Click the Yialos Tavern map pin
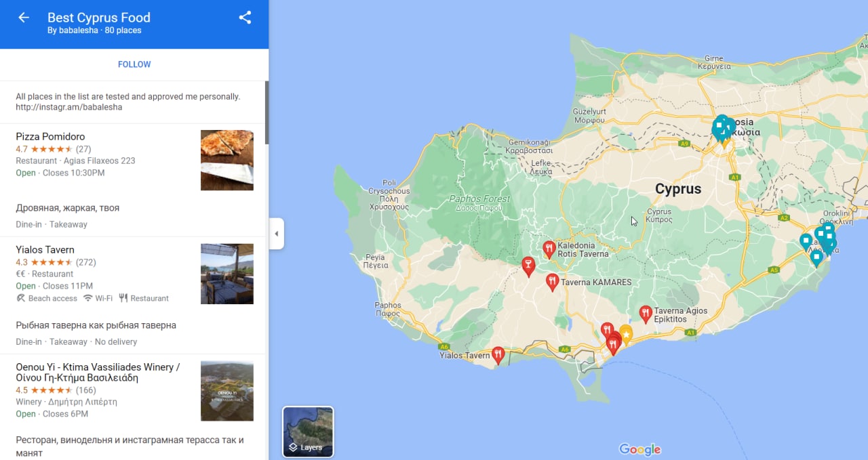868x460 pixels. pyautogui.click(x=498, y=354)
